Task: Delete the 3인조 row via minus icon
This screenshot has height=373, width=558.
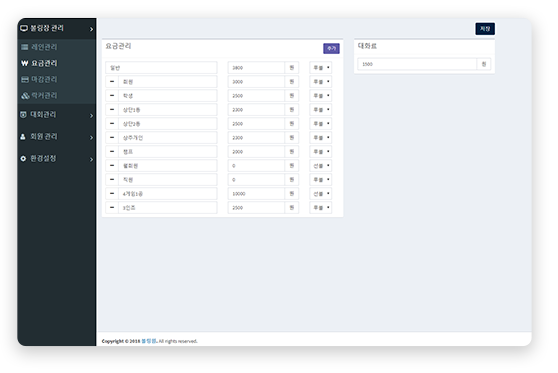Action: point(112,207)
